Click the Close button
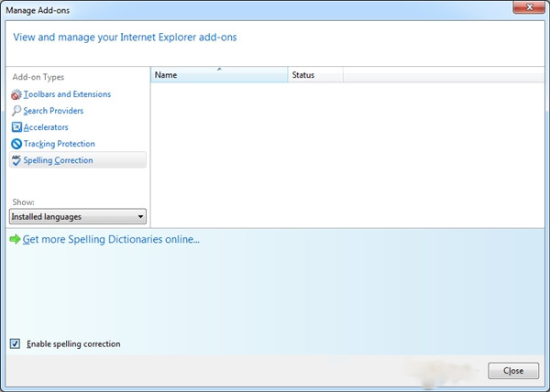This screenshot has width=550, height=392. click(513, 371)
